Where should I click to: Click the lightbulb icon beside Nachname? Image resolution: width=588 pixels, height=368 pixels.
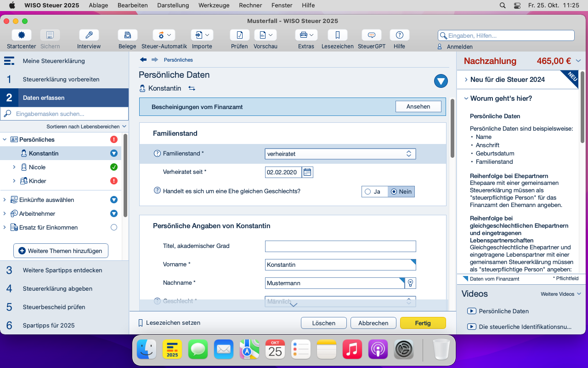click(x=411, y=283)
